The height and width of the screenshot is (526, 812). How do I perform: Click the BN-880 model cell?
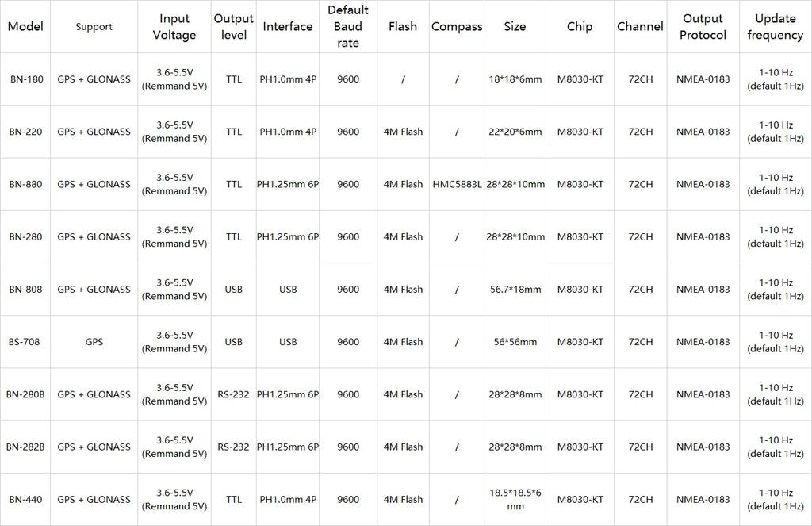(x=26, y=185)
